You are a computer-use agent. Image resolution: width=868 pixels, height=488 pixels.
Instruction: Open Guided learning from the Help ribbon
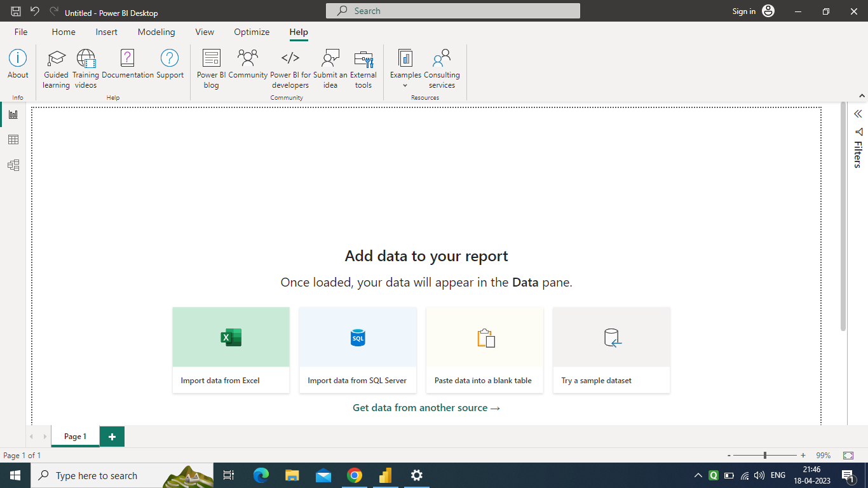[x=56, y=69]
